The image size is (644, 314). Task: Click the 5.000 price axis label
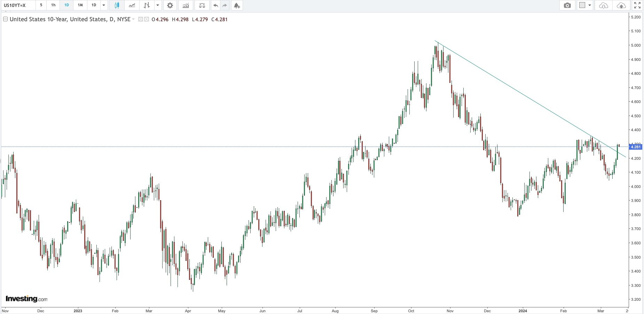click(636, 45)
